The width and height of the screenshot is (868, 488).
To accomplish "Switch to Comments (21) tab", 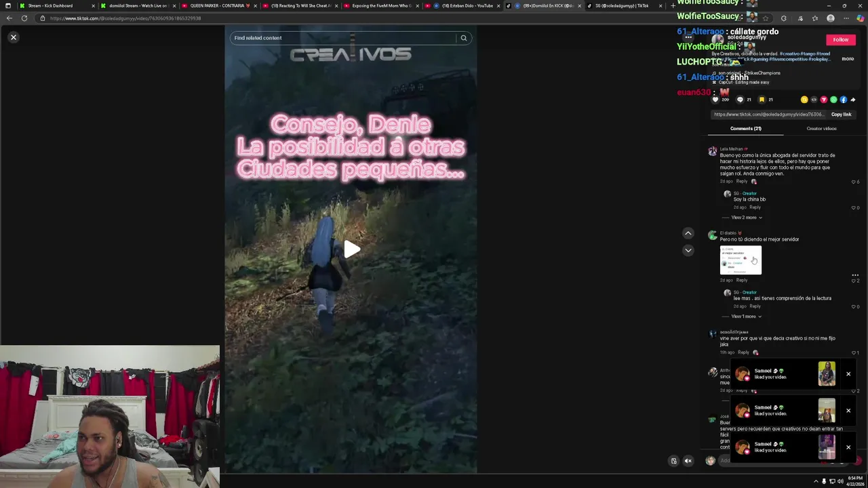I will 745,129.
